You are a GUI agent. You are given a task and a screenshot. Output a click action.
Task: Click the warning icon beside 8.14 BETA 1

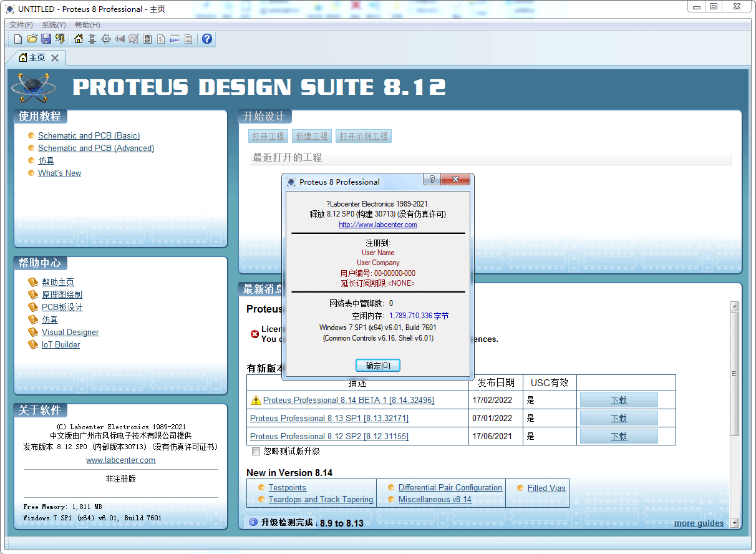pyautogui.click(x=256, y=400)
